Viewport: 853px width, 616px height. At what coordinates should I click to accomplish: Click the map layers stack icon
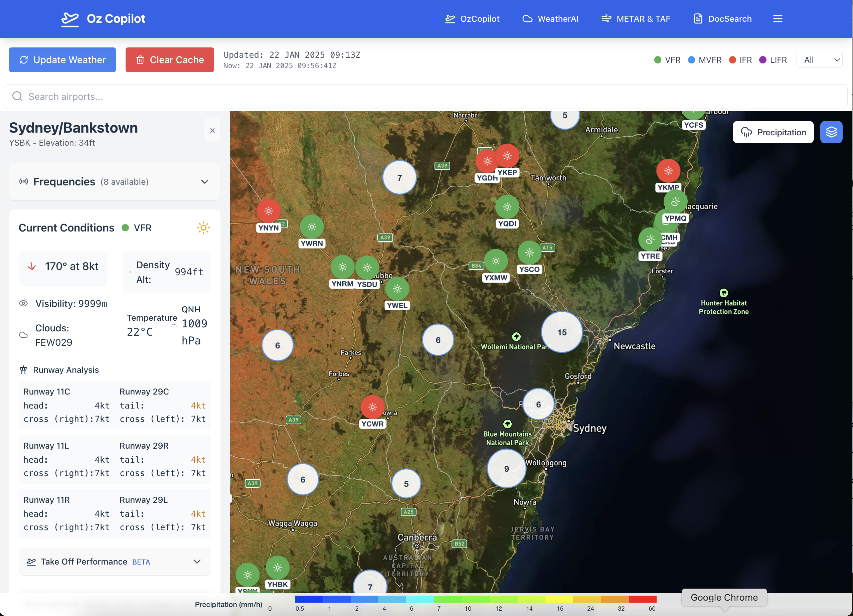(x=831, y=132)
